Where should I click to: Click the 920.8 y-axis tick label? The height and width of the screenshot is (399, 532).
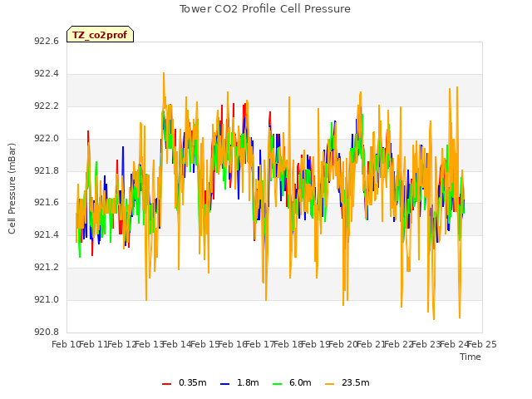coord(47,332)
